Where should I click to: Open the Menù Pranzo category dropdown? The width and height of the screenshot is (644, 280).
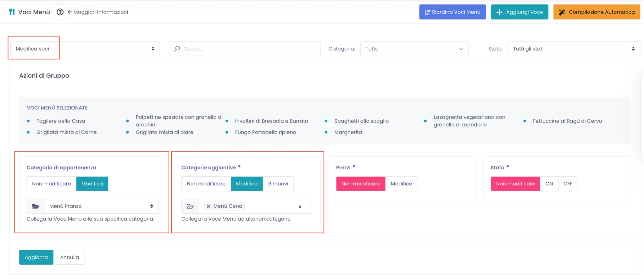(101, 206)
